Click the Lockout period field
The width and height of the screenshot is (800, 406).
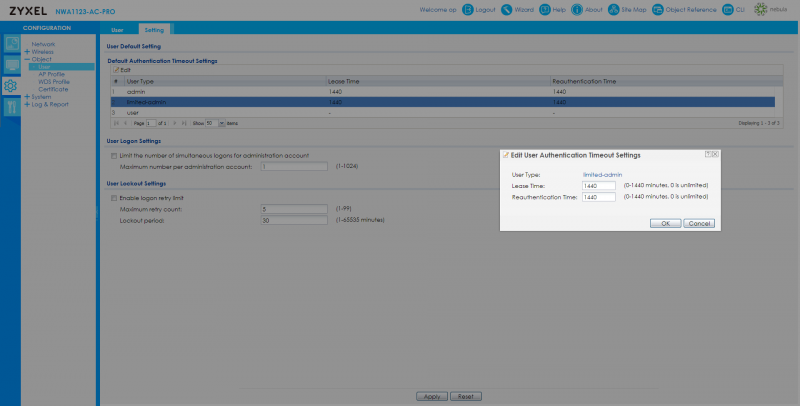(x=294, y=220)
